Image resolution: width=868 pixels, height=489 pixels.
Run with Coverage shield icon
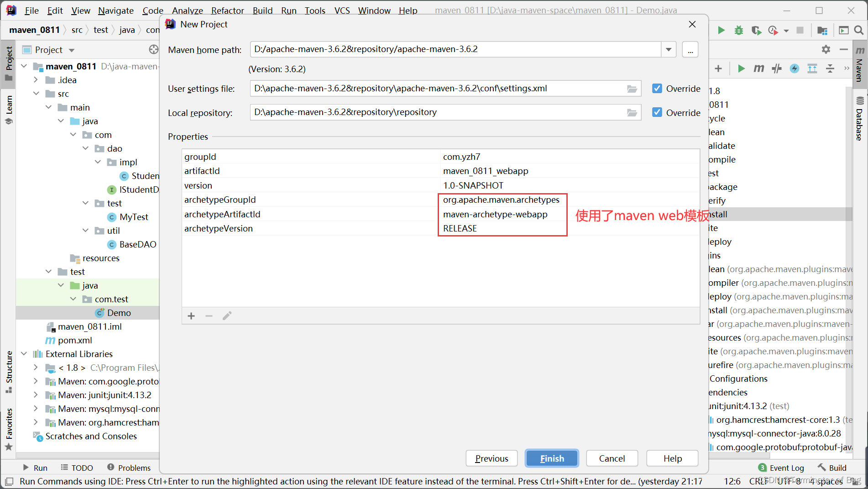pos(756,30)
